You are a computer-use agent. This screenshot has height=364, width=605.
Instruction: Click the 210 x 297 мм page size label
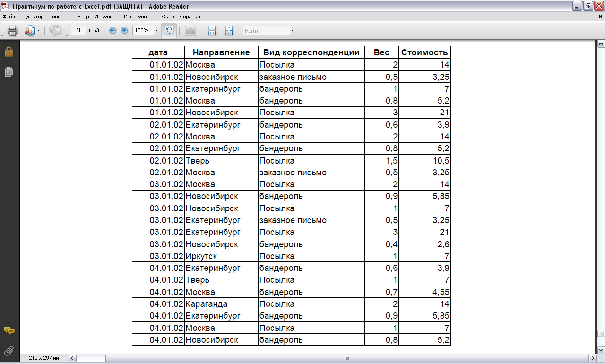point(43,358)
